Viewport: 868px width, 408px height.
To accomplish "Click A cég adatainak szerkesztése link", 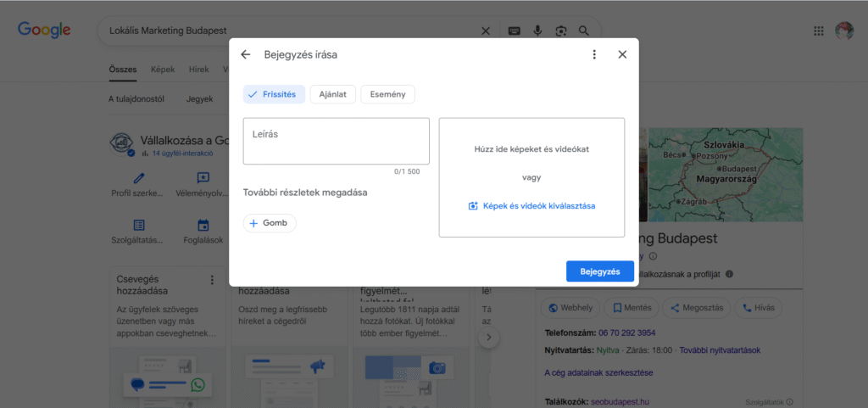I will [x=598, y=372].
